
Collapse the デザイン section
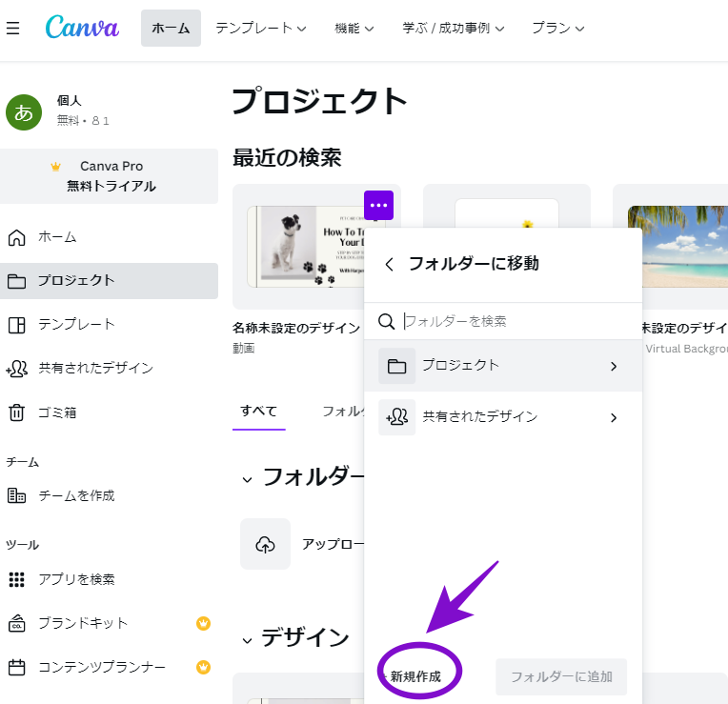(x=247, y=641)
